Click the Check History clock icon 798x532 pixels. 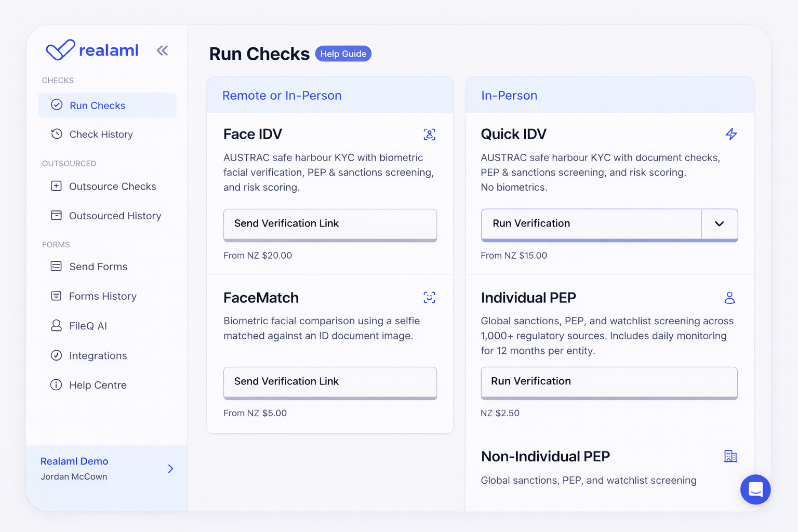pos(57,134)
